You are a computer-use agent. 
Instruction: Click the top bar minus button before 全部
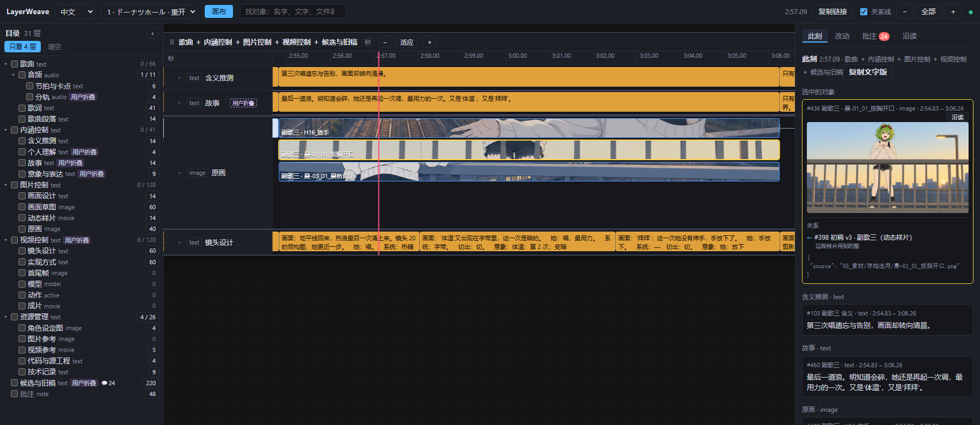coord(905,11)
